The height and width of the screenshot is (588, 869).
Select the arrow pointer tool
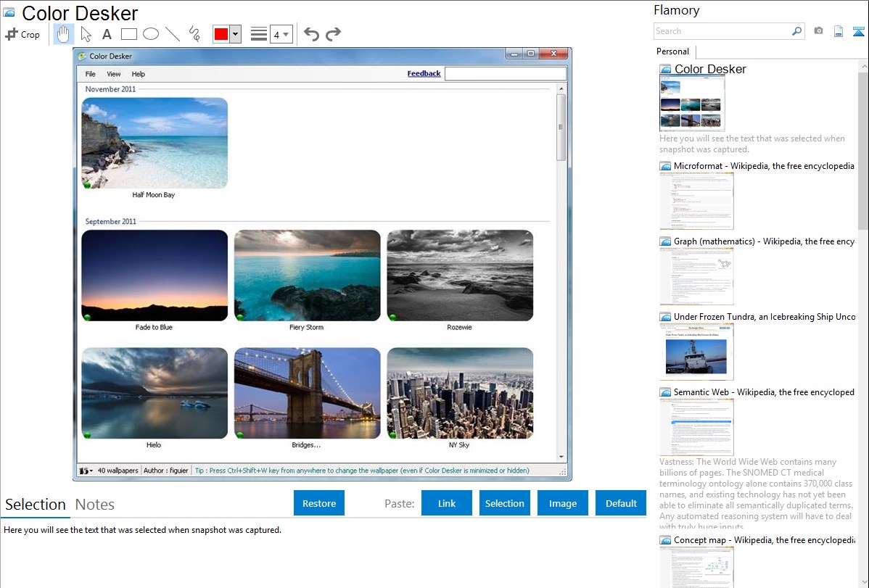pos(86,34)
